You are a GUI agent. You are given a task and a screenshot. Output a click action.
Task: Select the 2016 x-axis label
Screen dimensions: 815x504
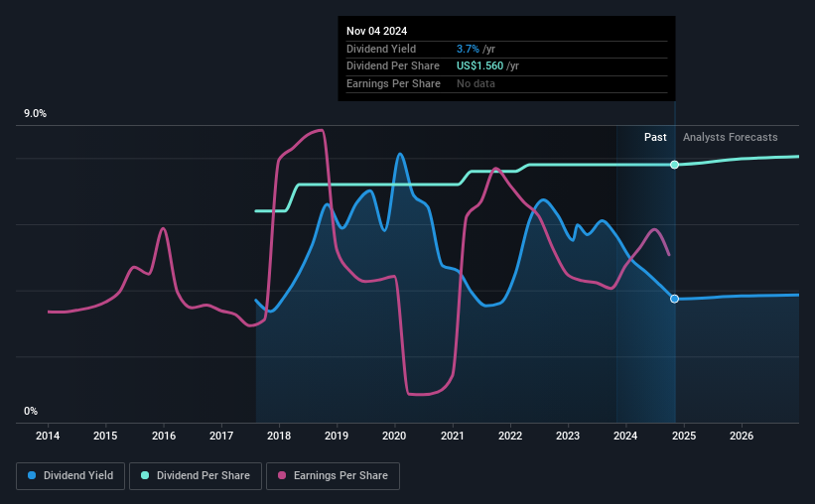pos(163,436)
